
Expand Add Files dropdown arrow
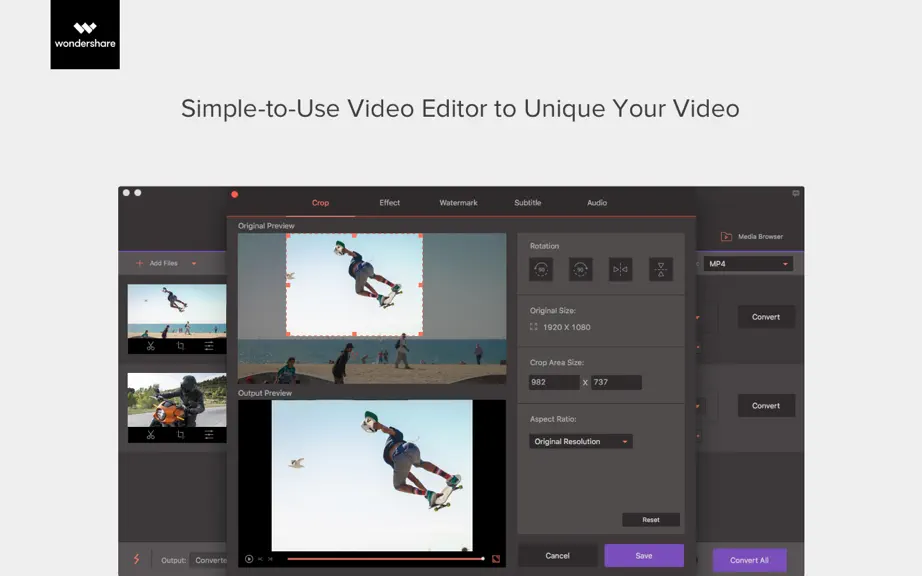click(x=194, y=263)
